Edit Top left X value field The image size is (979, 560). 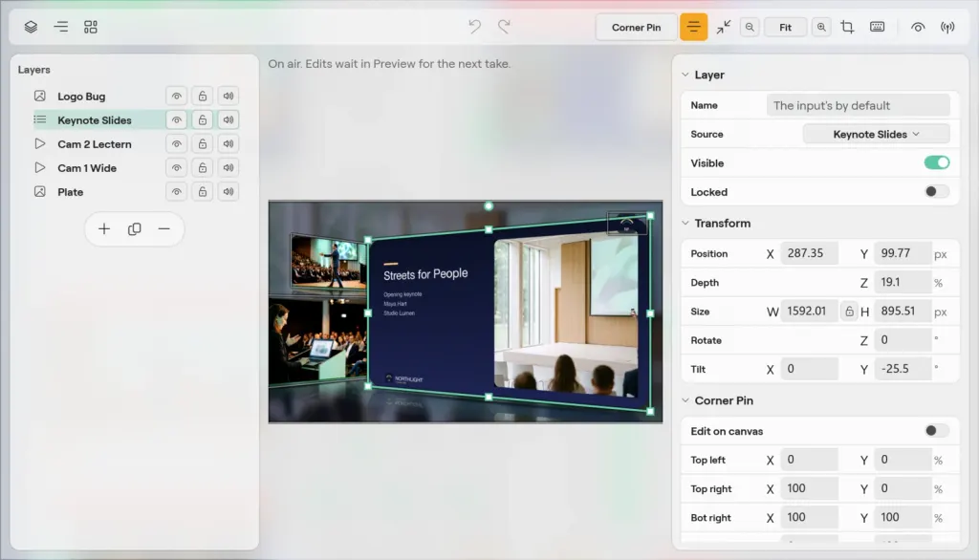click(x=809, y=460)
